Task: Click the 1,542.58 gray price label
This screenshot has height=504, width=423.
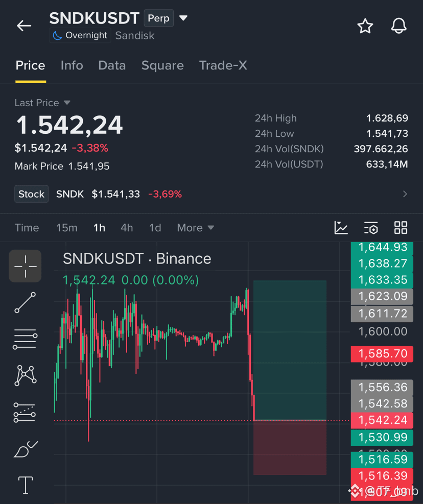Action: coord(382,404)
